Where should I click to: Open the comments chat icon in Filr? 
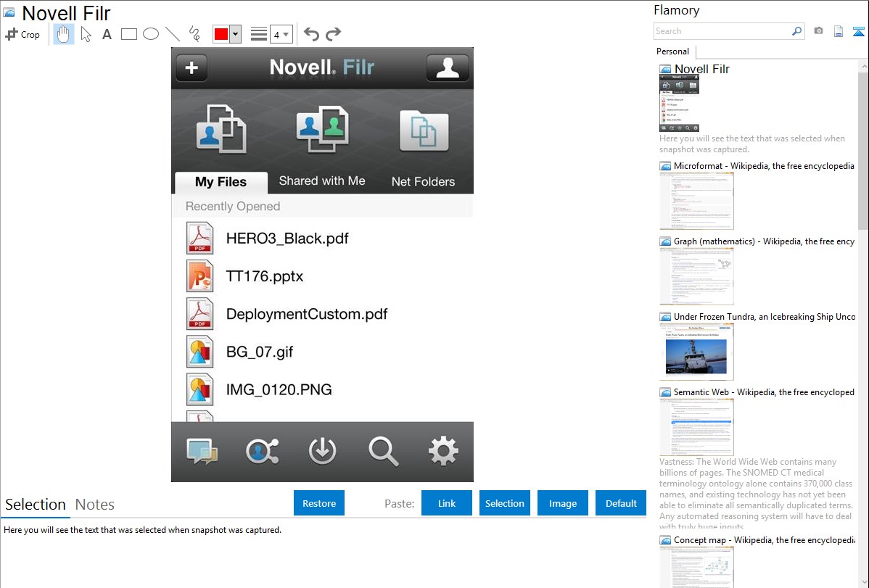[x=202, y=452]
